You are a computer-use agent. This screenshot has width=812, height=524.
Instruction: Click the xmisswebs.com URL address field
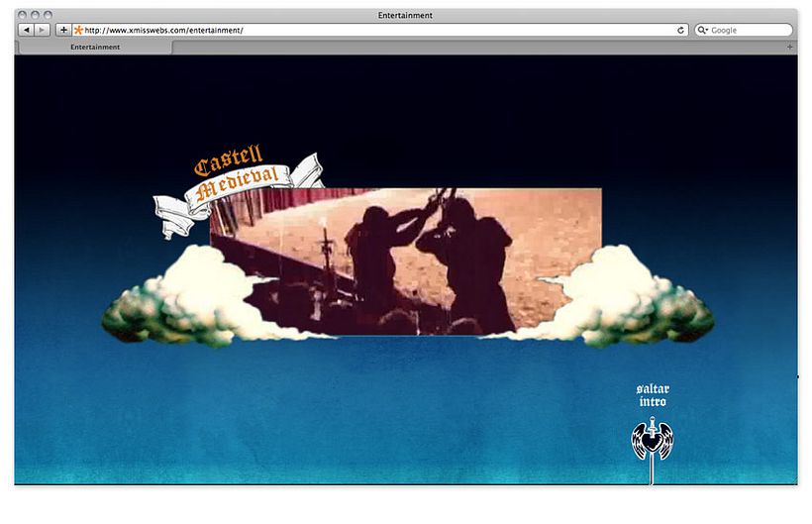click(x=379, y=30)
